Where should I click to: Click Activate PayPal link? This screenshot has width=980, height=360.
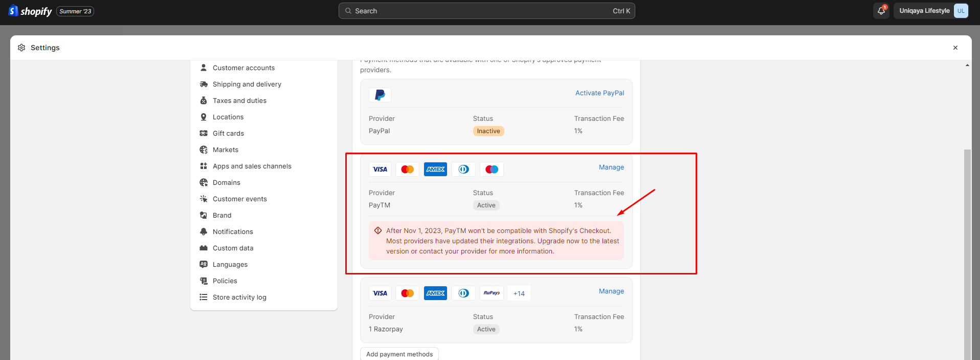tap(599, 93)
